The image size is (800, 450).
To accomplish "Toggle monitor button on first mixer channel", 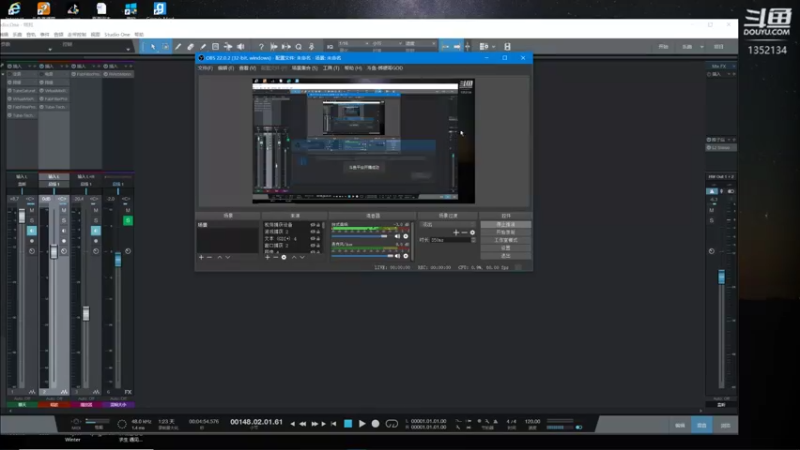I will pyautogui.click(x=32, y=231).
